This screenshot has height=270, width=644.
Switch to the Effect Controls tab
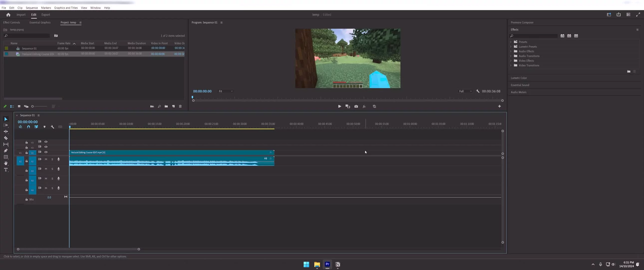(11, 22)
